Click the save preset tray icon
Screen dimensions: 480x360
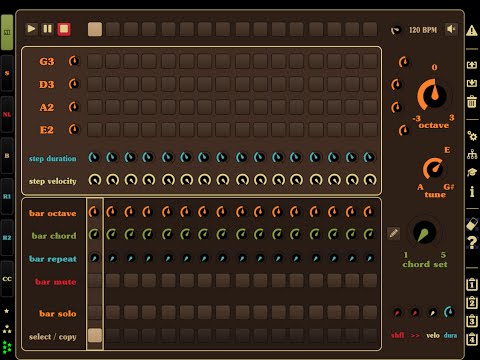click(x=472, y=83)
